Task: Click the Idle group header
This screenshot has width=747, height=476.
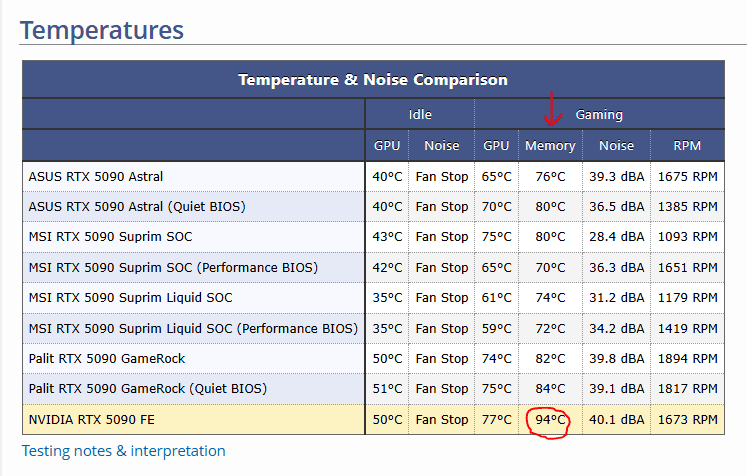Action: point(420,114)
